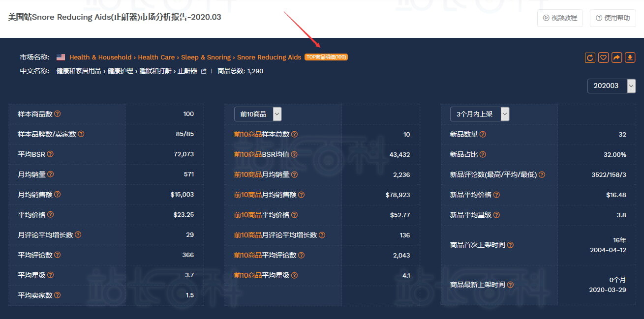Click help icon next to 商品首次上架时间

click(510, 245)
